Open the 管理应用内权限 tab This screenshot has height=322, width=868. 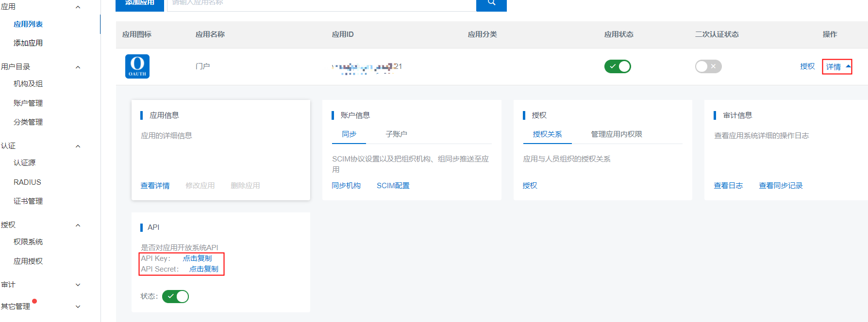pos(616,134)
